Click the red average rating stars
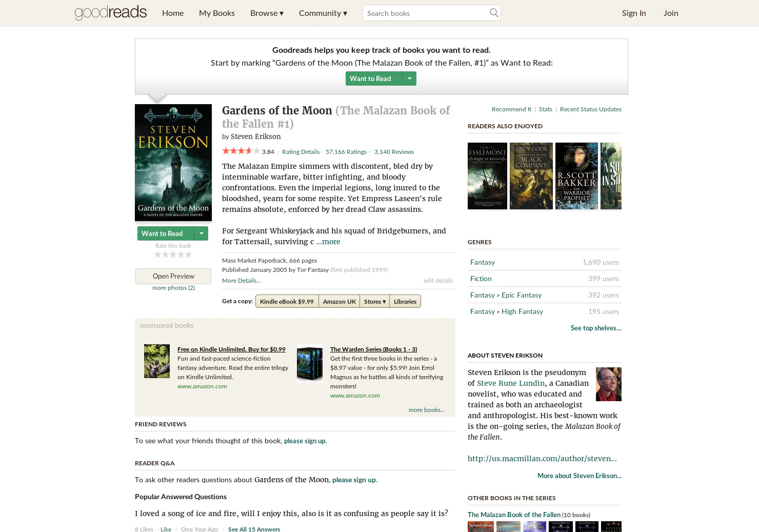Image resolution: width=759 pixels, height=532 pixels. [x=241, y=151]
